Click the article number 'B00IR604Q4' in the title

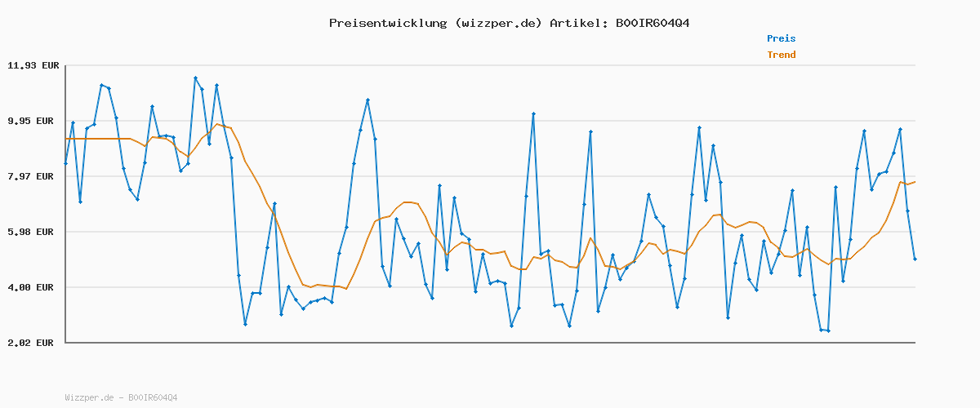coord(649,23)
